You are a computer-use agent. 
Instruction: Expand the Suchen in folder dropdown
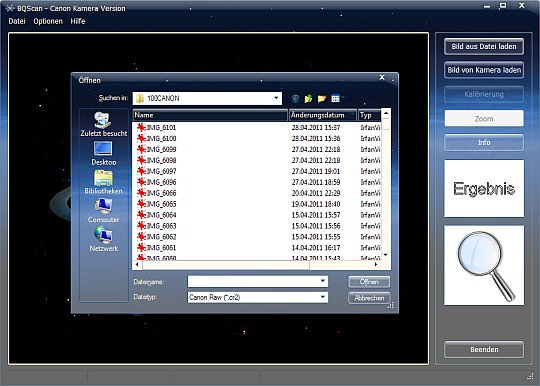pos(276,98)
